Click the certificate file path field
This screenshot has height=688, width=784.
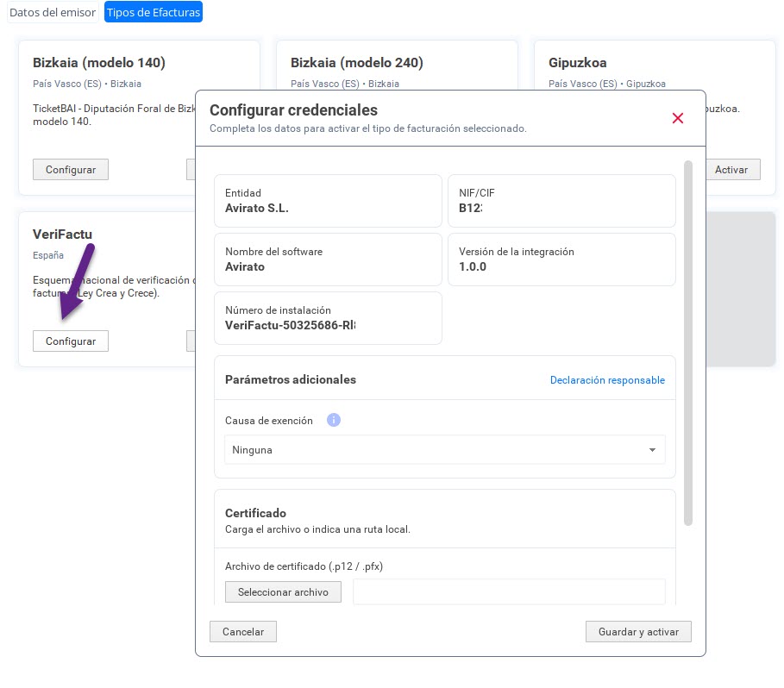[x=509, y=592]
